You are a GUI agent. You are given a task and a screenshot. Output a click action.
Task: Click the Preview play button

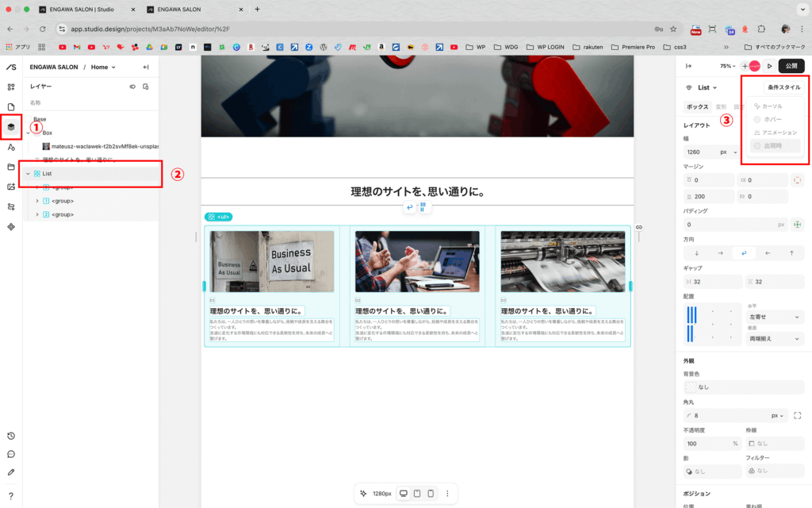tap(768, 66)
